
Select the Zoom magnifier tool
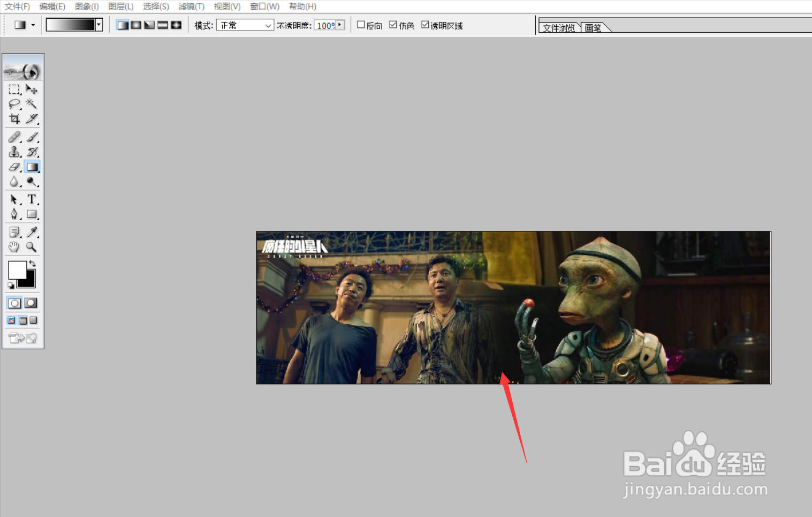pos(32,247)
